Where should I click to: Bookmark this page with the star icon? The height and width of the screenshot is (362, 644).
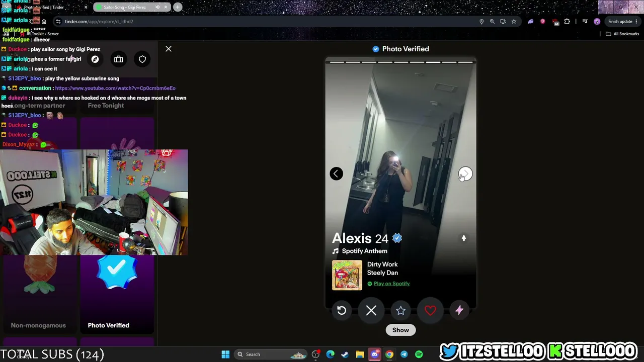pyautogui.click(x=514, y=22)
